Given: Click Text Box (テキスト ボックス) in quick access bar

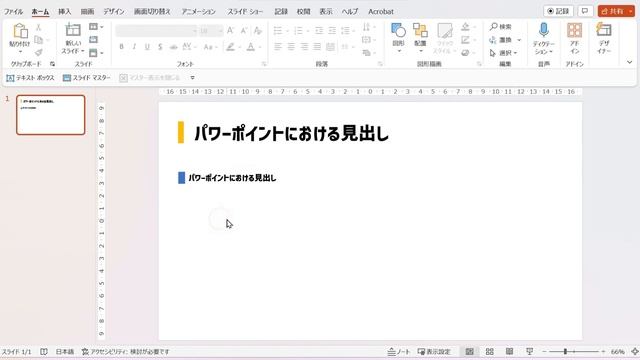Looking at the screenshot, I should (31, 78).
